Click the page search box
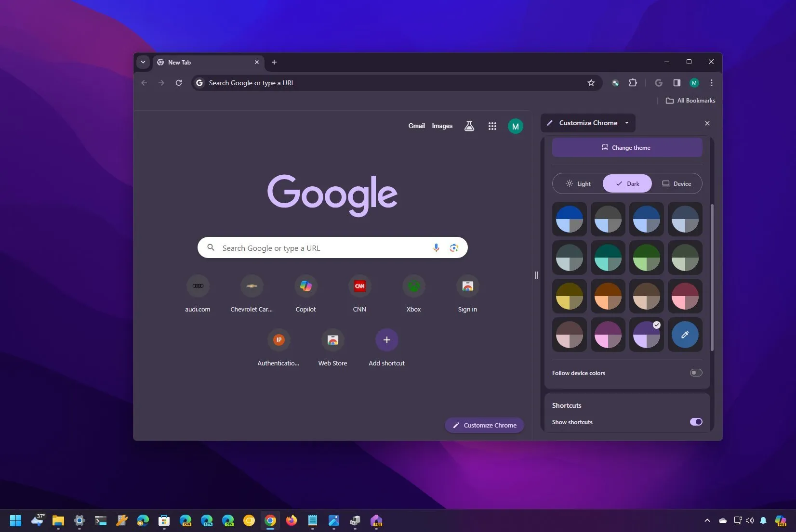Screen dimensions: 796x532 [x=332, y=247]
